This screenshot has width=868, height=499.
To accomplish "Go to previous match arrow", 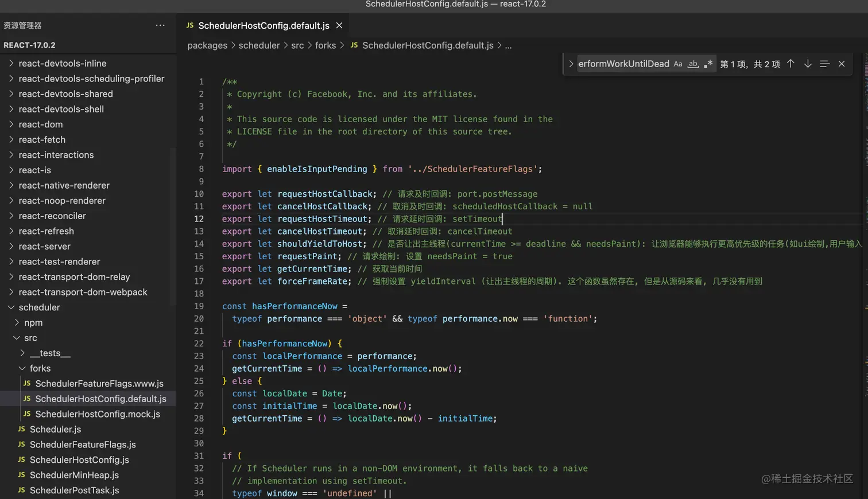I will [790, 64].
